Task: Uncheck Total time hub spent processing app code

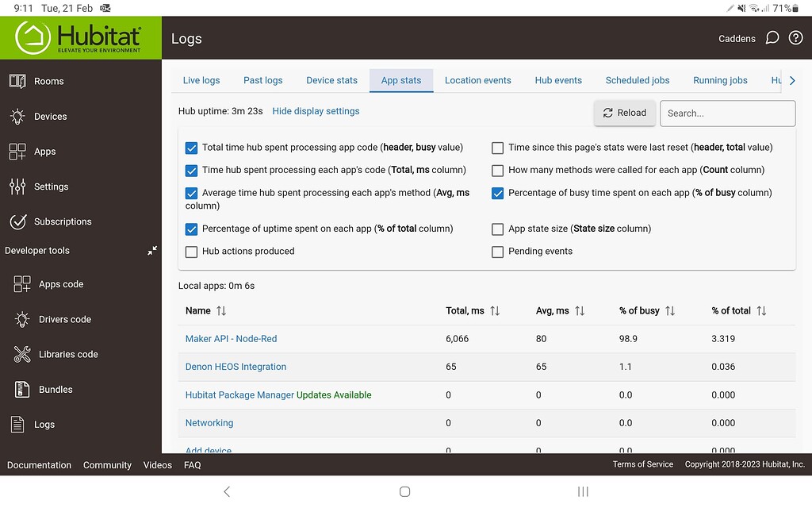Action: coord(191,148)
